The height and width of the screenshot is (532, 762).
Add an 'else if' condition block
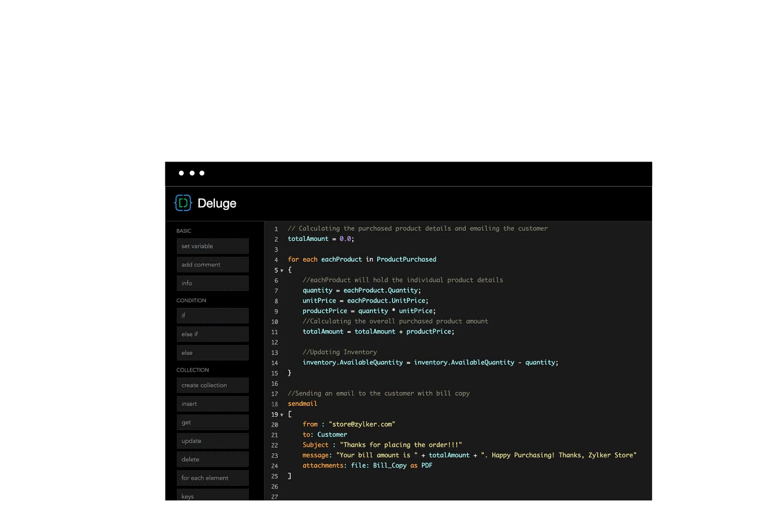pyautogui.click(x=212, y=334)
